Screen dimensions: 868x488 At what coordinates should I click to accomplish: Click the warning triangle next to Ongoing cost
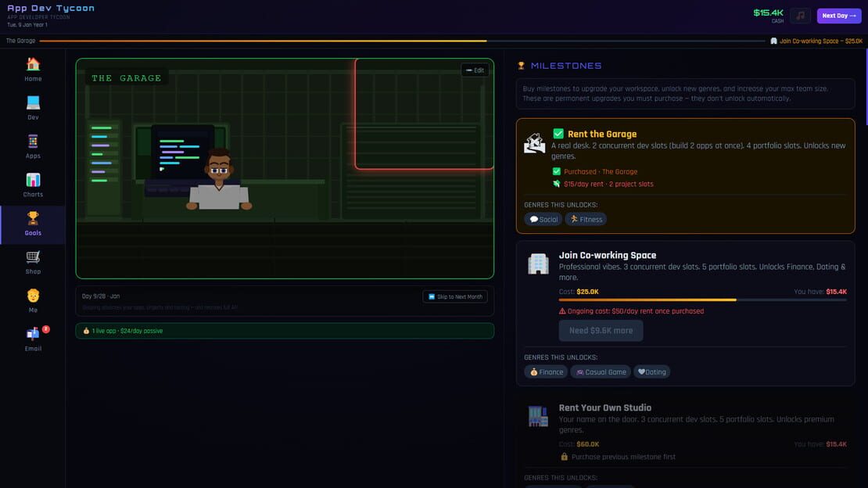pos(562,311)
